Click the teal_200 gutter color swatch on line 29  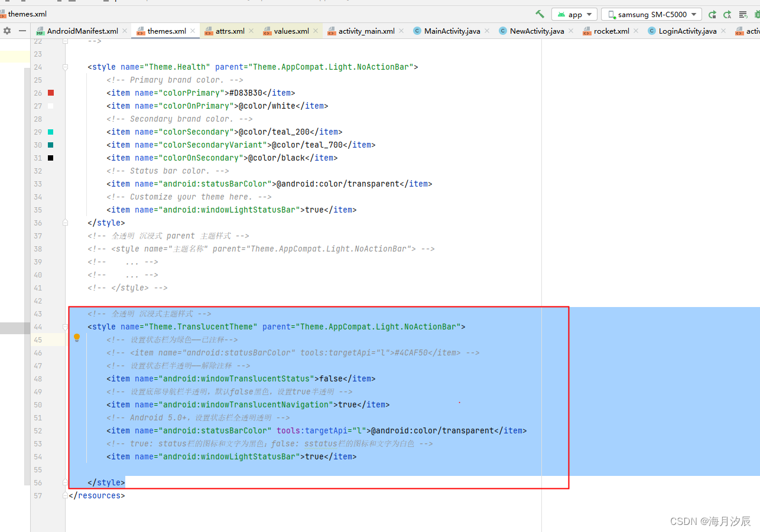click(x=50, y=132)
